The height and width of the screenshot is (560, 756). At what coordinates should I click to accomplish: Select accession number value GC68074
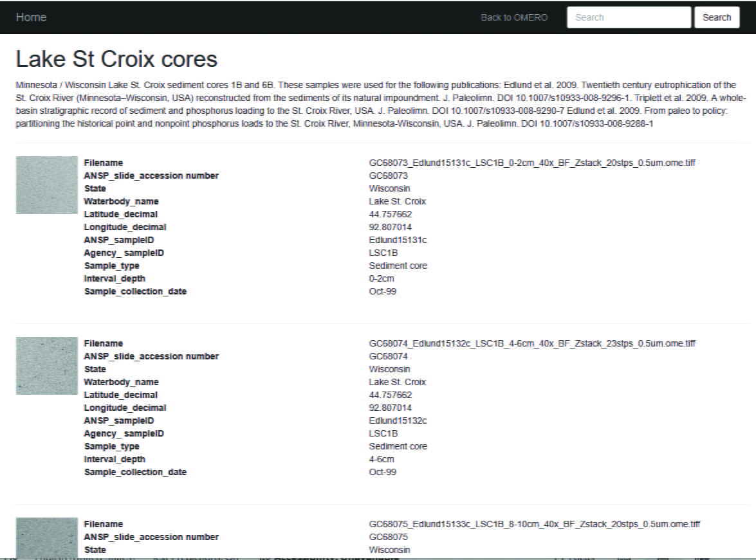(388, 357)
